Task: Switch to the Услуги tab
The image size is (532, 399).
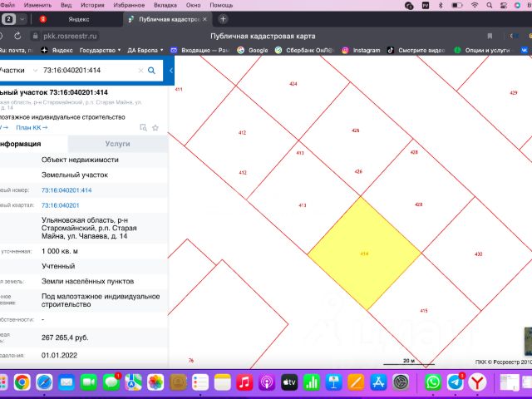Action: [x=117, y=144]
